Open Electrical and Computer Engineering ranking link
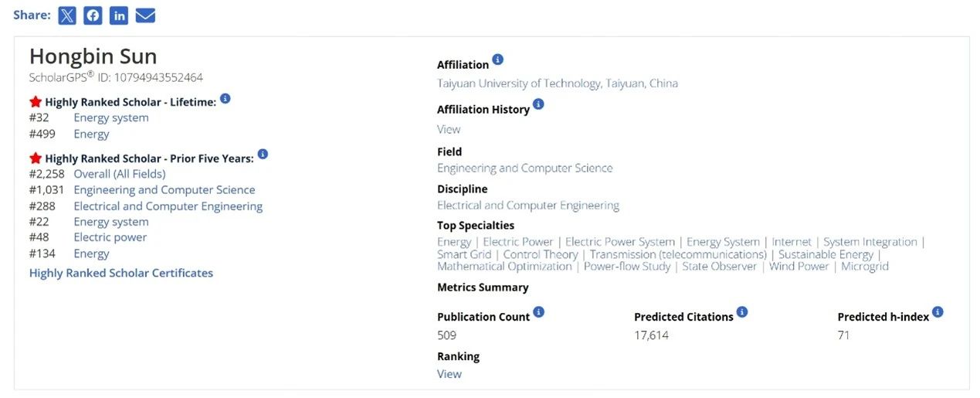Image resolution: width=980 pixels, height=398 pixels. click(x=168, y=206)
